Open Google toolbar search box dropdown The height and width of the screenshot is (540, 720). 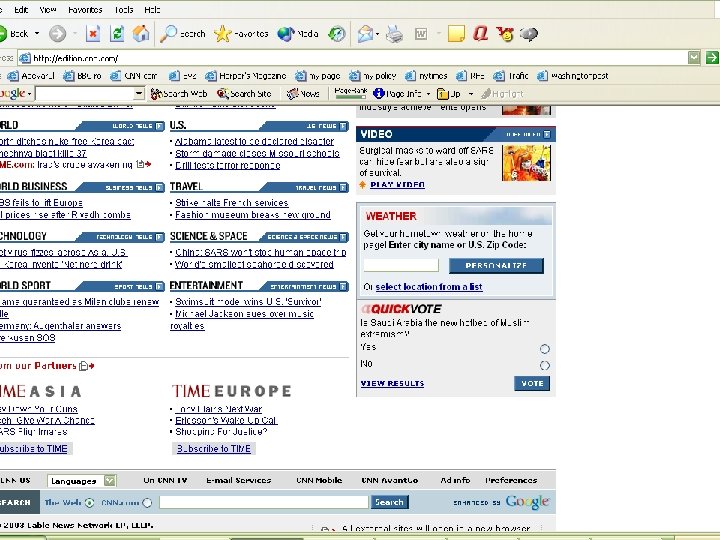tap(139, 94)
